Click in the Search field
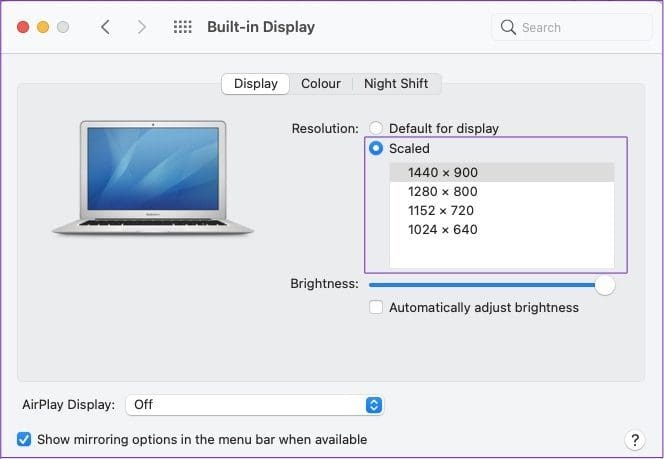 tap(572, 27)
